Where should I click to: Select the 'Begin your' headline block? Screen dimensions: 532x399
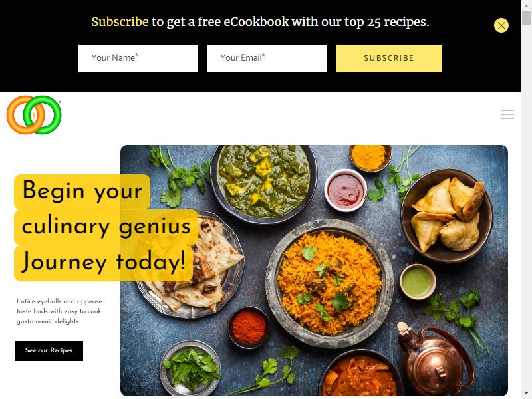(x=82, y=192)
